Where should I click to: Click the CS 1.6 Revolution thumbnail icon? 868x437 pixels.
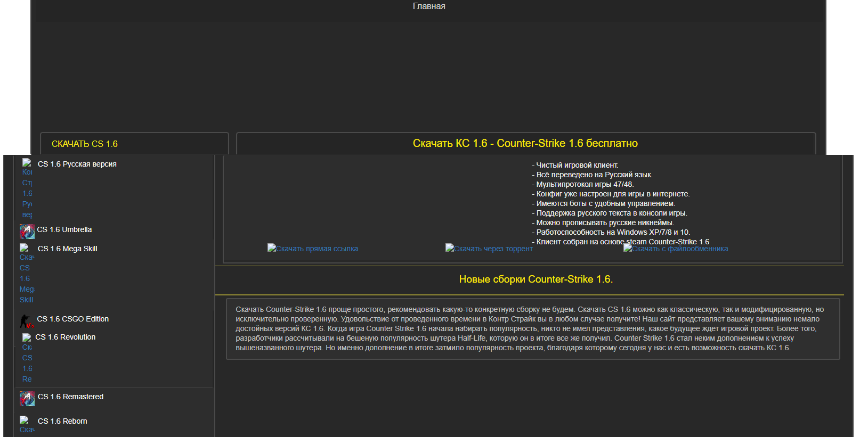click(x=27, y=358)
